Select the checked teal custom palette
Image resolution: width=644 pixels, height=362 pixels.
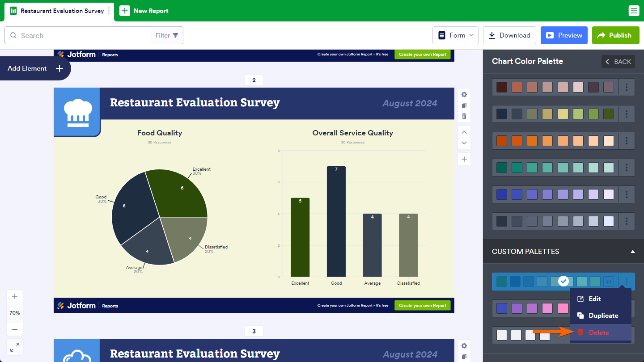coord(555,282)
